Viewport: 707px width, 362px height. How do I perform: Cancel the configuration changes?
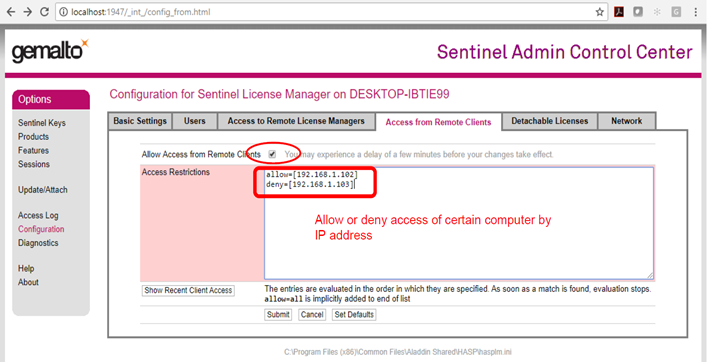[312, 315]
